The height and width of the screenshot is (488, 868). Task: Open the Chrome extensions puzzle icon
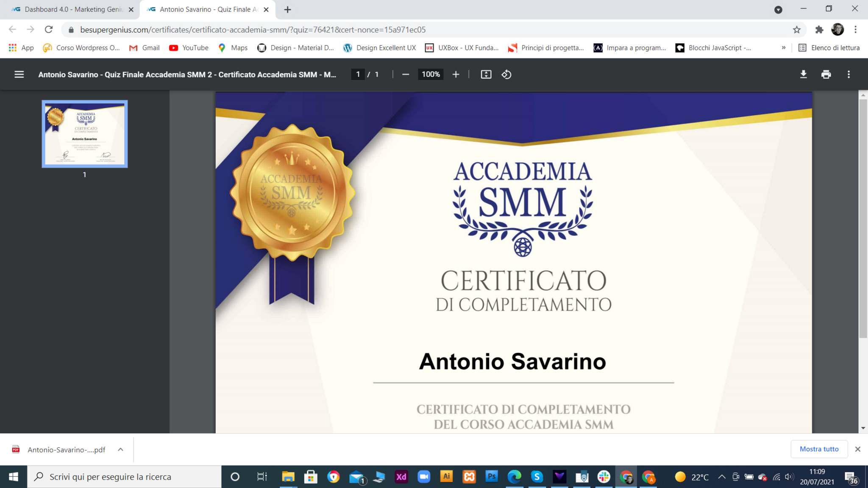coord(819,30)
